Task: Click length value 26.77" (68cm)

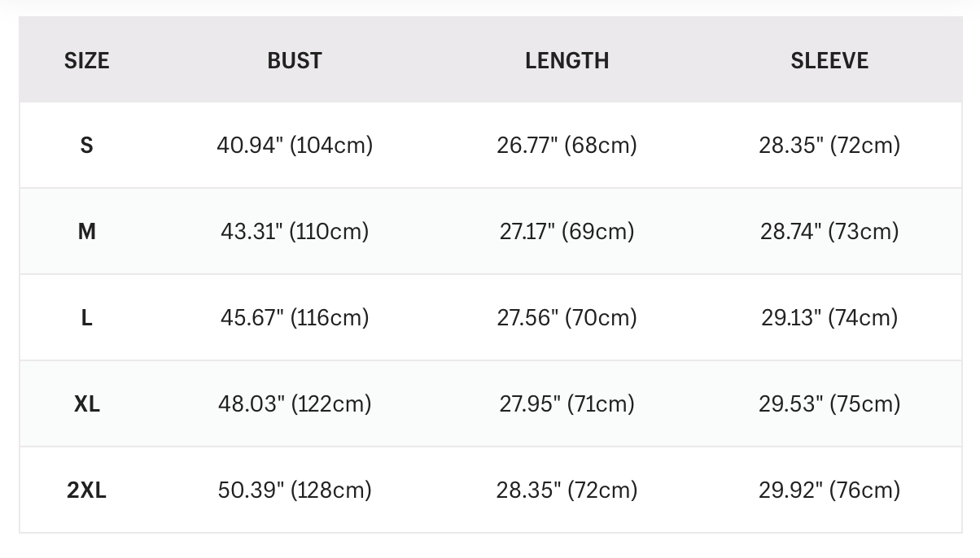Action: (x=567, y=146)
